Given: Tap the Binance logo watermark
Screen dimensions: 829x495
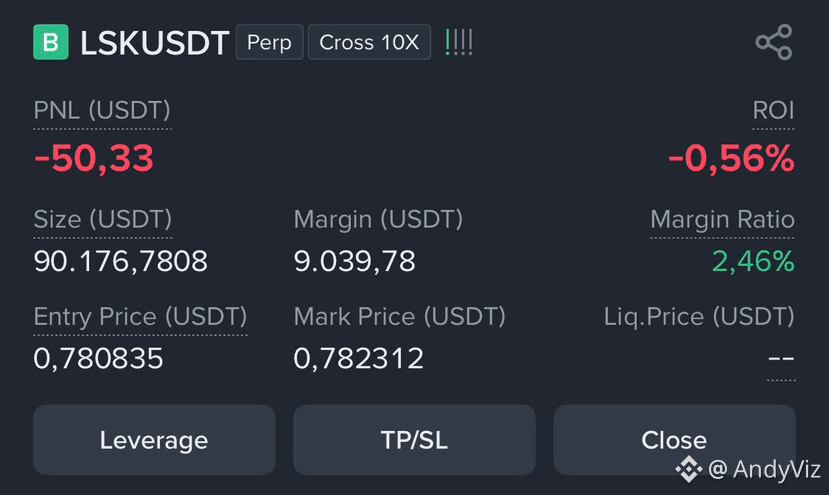Looking at the screenshot, I should [x=688, y=469].
